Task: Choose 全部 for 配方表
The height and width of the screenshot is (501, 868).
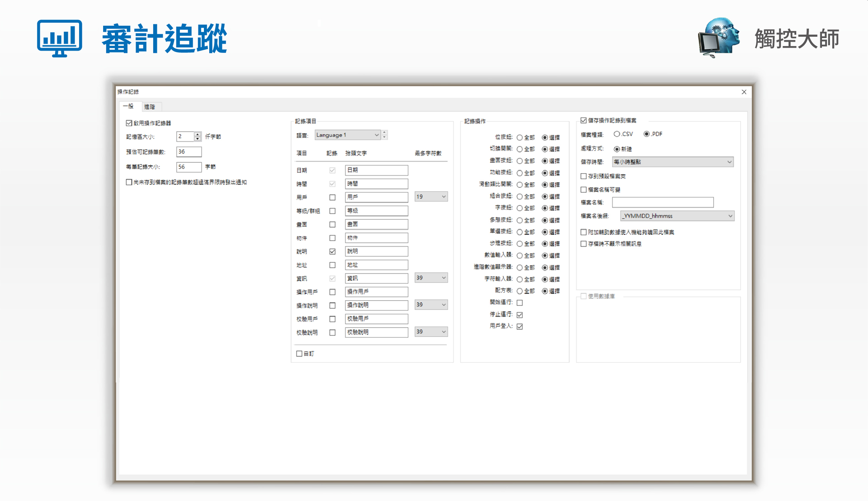Action: [x=520, y=291]
